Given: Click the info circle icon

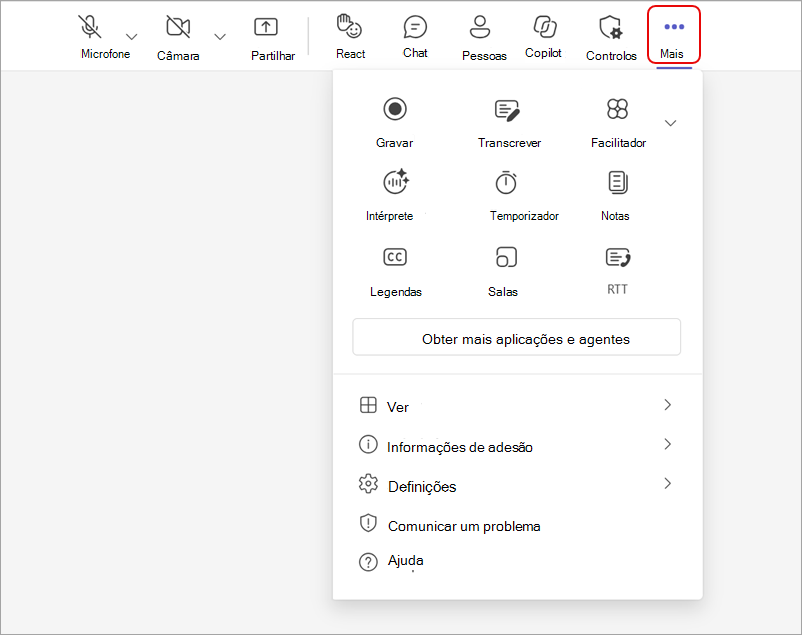Looking at the screenshot, I should tap(368, 444).
